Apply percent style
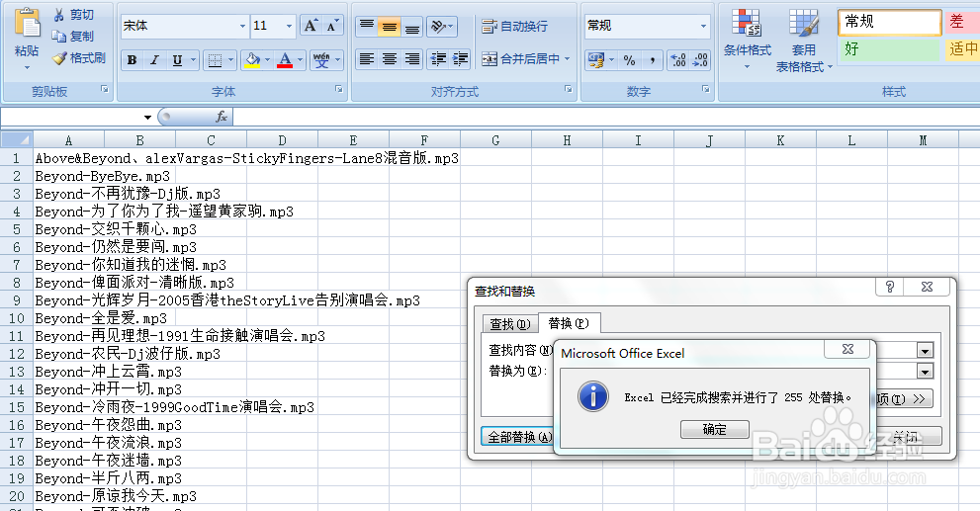The image size is (980, 511). point(629,60)
